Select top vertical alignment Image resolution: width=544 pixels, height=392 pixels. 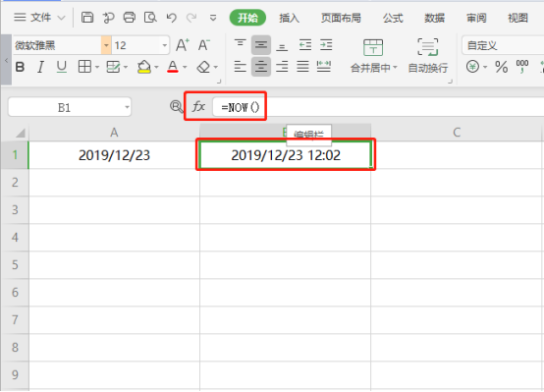coord(240,44)
